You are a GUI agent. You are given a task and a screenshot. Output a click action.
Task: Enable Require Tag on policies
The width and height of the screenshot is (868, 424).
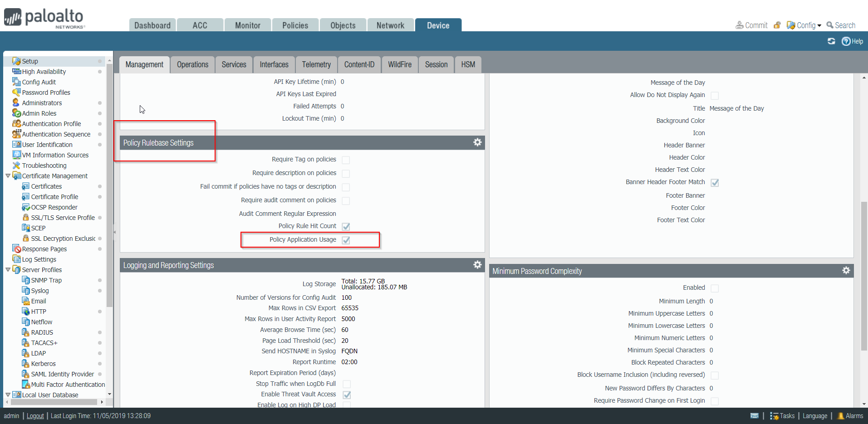346,160
